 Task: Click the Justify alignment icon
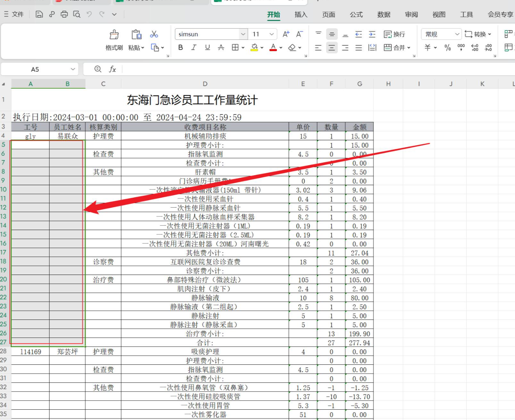pos(359,47)
